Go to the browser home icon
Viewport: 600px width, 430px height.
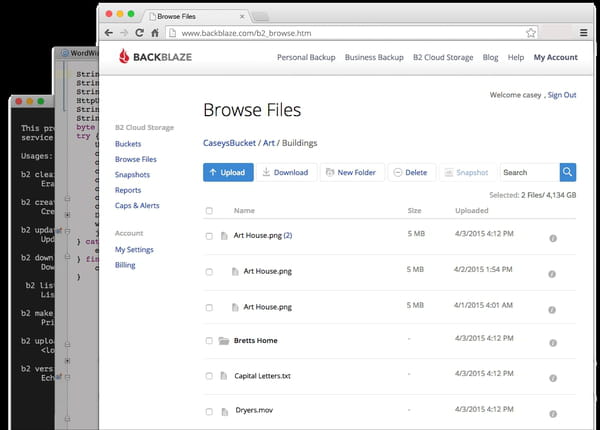[x=155, y=33]
